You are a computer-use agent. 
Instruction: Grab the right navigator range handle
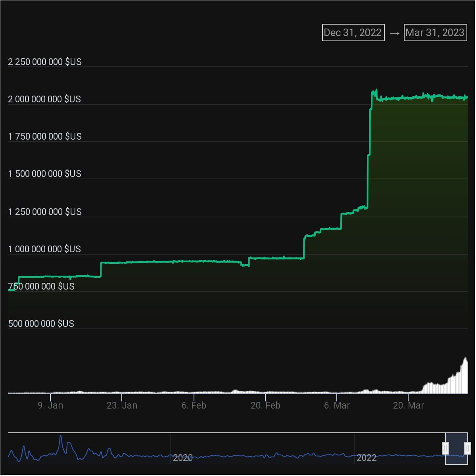click(468, 448)
